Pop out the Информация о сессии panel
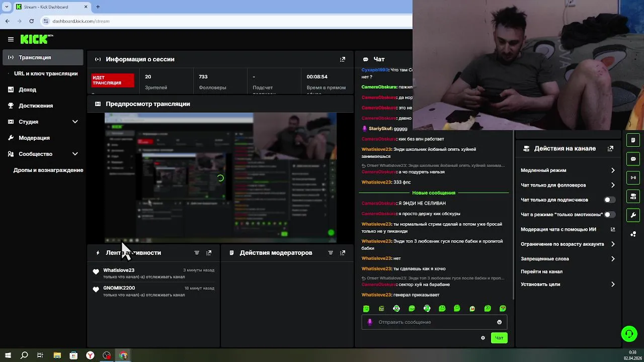The image size is (644, 362). [x=343, y=59]
